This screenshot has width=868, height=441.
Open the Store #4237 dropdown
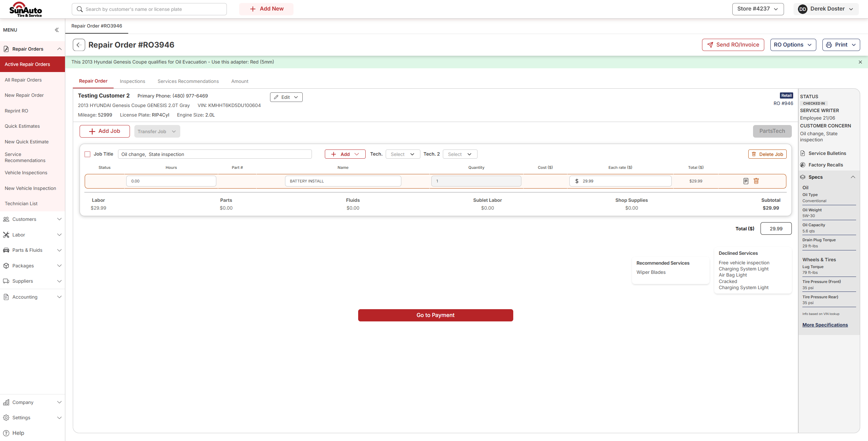click(x=758, y=9)
